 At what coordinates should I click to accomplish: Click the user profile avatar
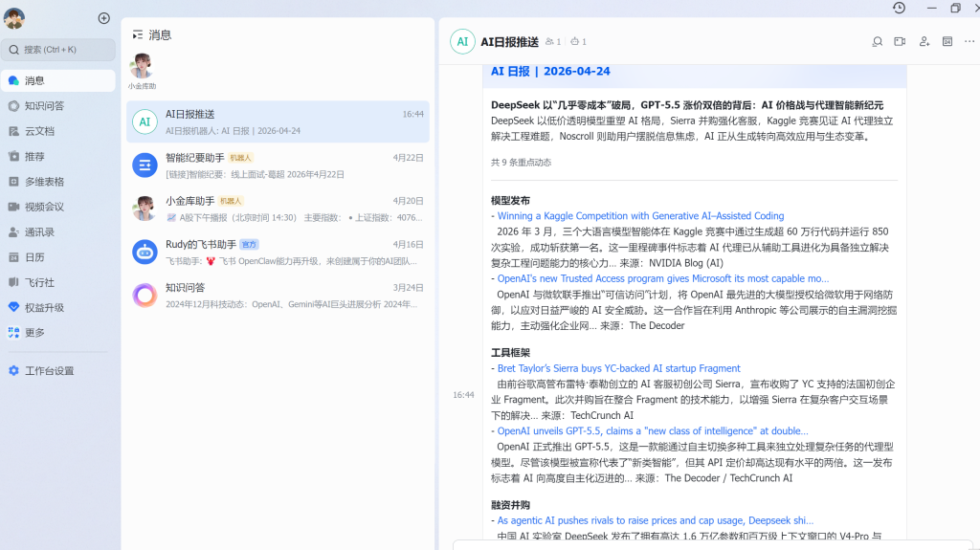point(13,18)
